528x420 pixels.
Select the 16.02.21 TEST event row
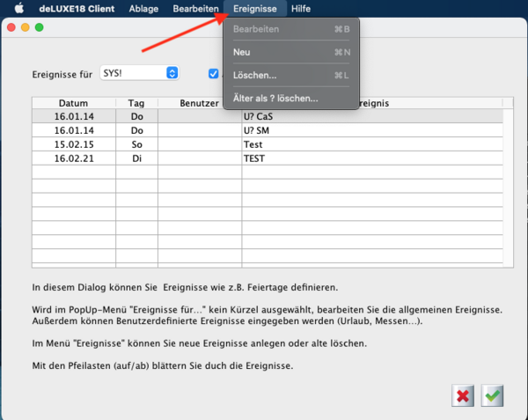(264, 158)
